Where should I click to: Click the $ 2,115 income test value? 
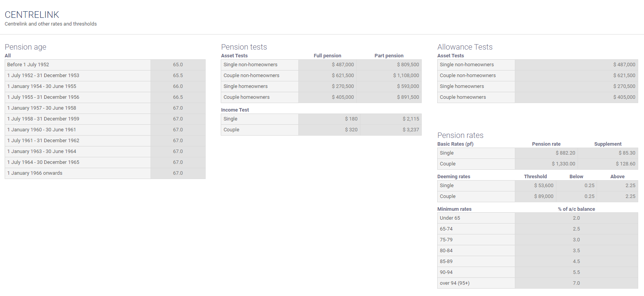click(x=391, y=119)
